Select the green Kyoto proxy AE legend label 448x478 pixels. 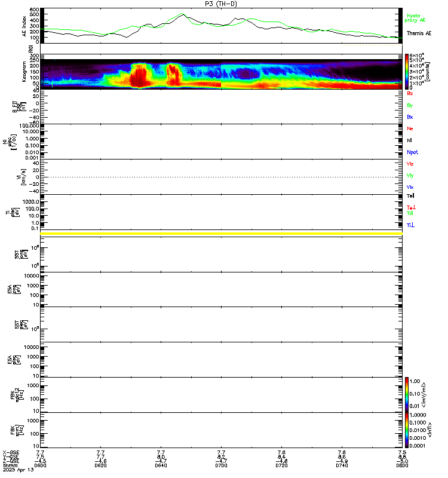pos(415,18)
